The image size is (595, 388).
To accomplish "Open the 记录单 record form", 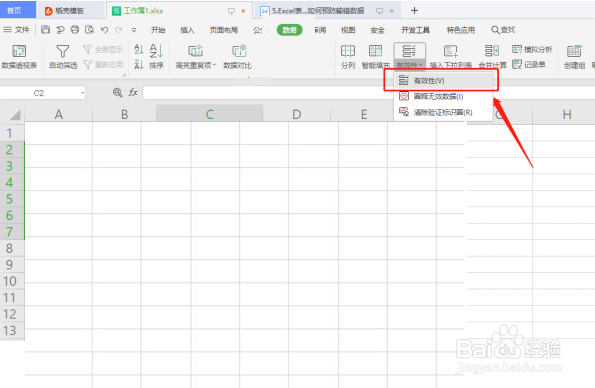I will point(529,65).
